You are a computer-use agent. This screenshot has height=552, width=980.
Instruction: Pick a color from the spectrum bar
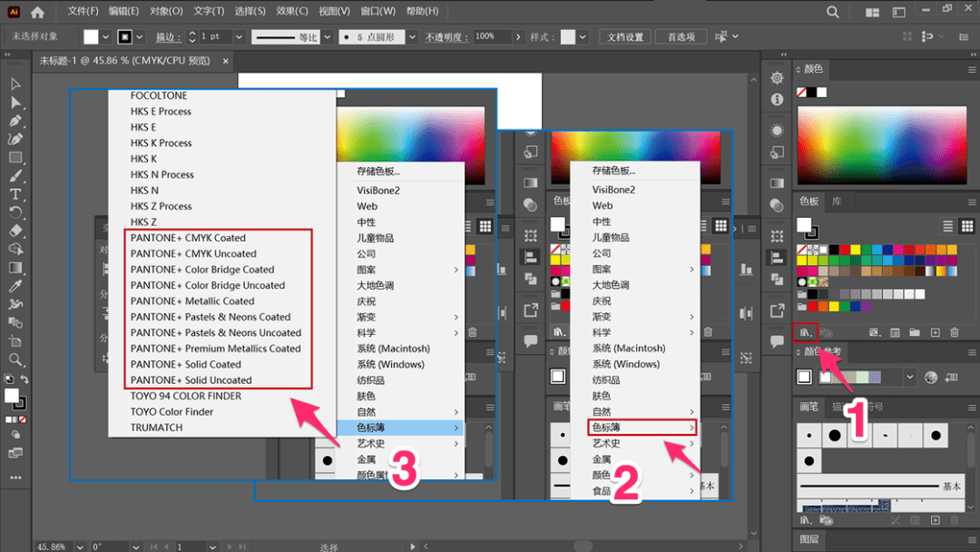point(883,145)
